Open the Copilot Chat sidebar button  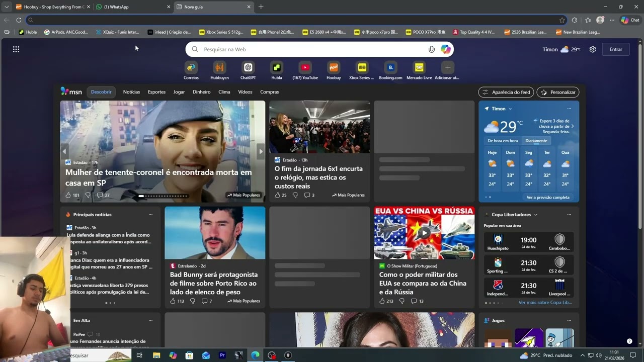tap(630, 20)
